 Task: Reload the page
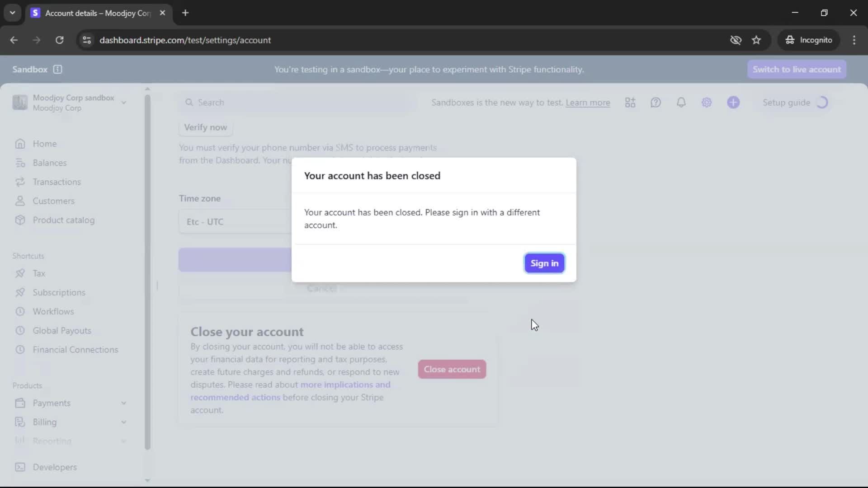pos(59,40)
